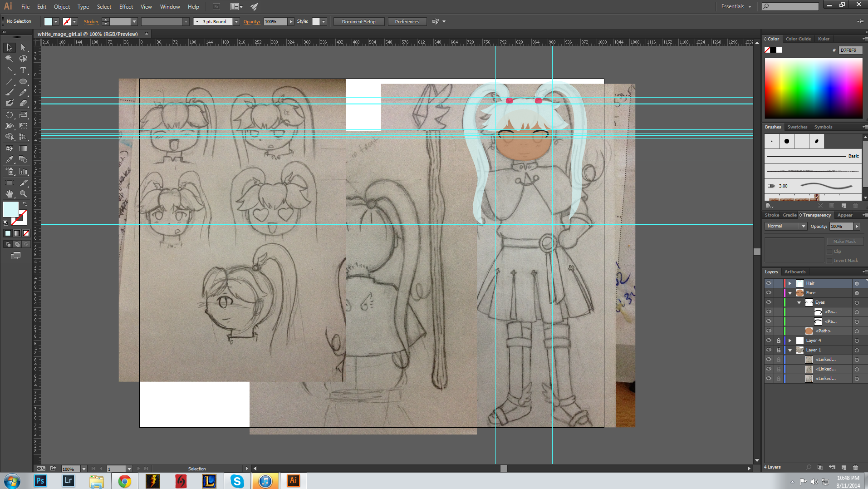Screen dimensions: 868x489
Task: Hide Layer 4 with eye icon
Action: click(x=769, y=340)
